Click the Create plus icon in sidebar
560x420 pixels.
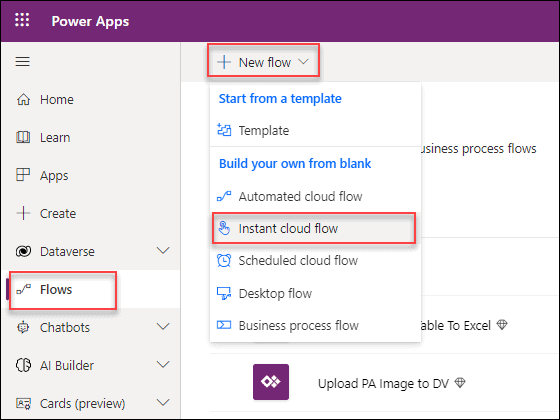click(23, 213)
